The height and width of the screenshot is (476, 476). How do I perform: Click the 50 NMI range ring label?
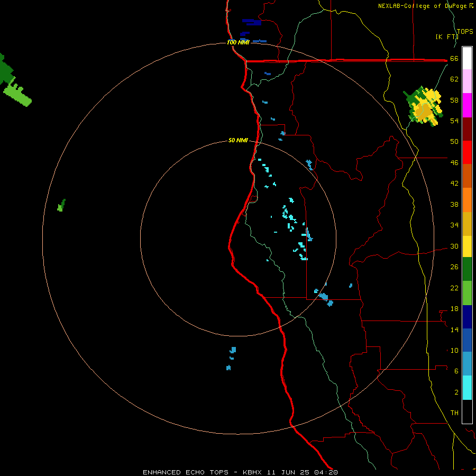coord(238,140)
